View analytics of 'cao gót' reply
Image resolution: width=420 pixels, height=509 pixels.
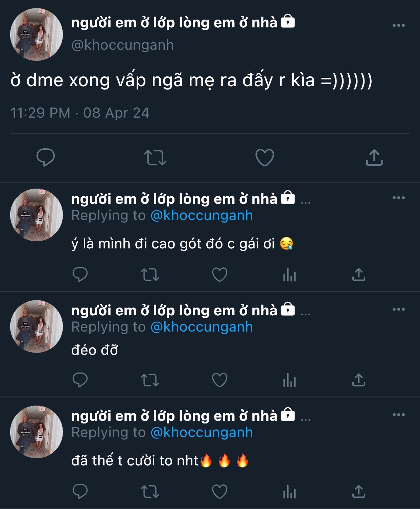coord(289,274)
